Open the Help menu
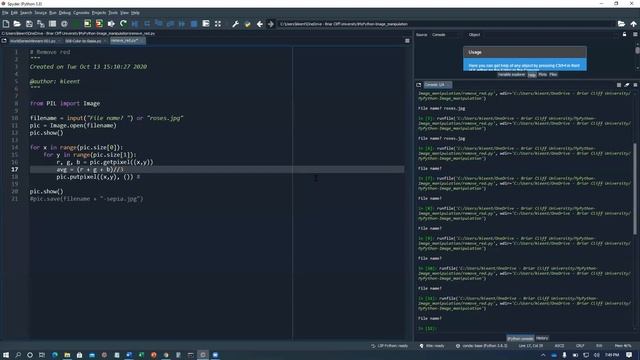 point(136,13)
